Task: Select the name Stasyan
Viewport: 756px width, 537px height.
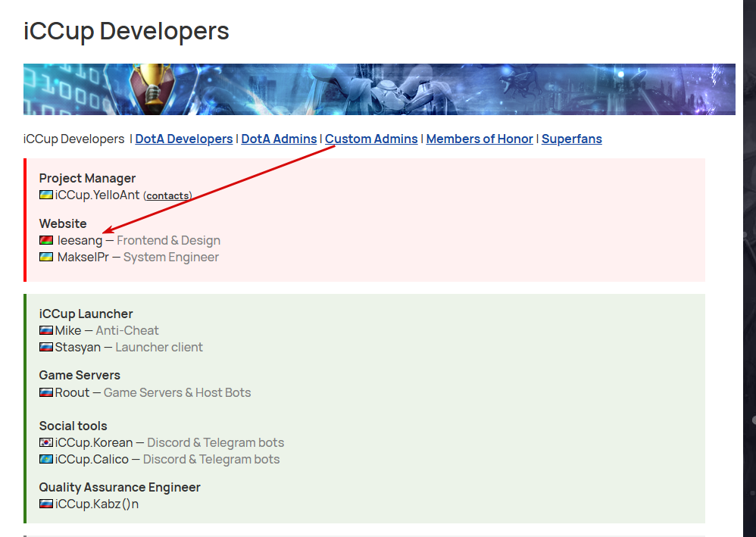Action: point(77,347)
